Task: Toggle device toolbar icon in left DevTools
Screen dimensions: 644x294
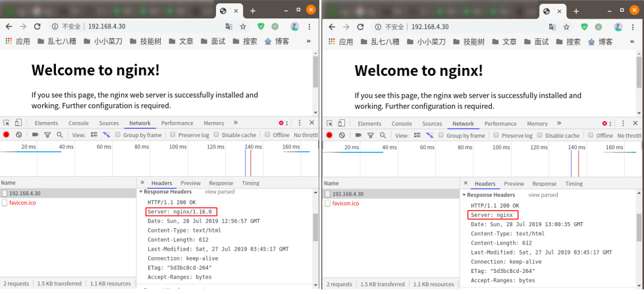Action: [18, 123]
